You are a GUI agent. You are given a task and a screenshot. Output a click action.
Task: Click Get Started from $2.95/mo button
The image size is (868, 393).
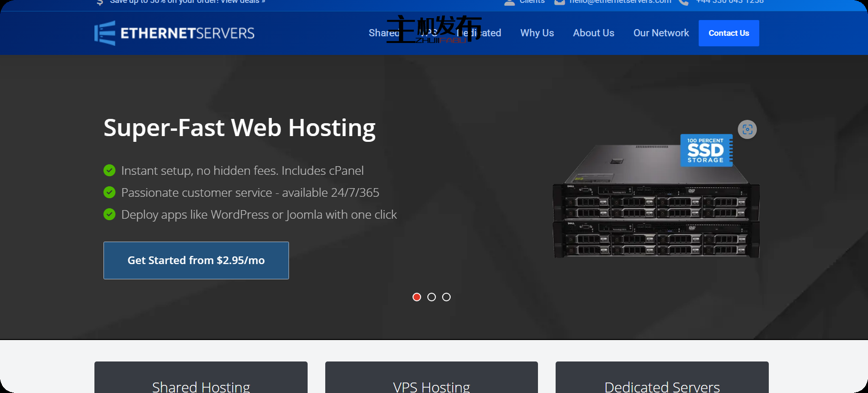[196, 260]
